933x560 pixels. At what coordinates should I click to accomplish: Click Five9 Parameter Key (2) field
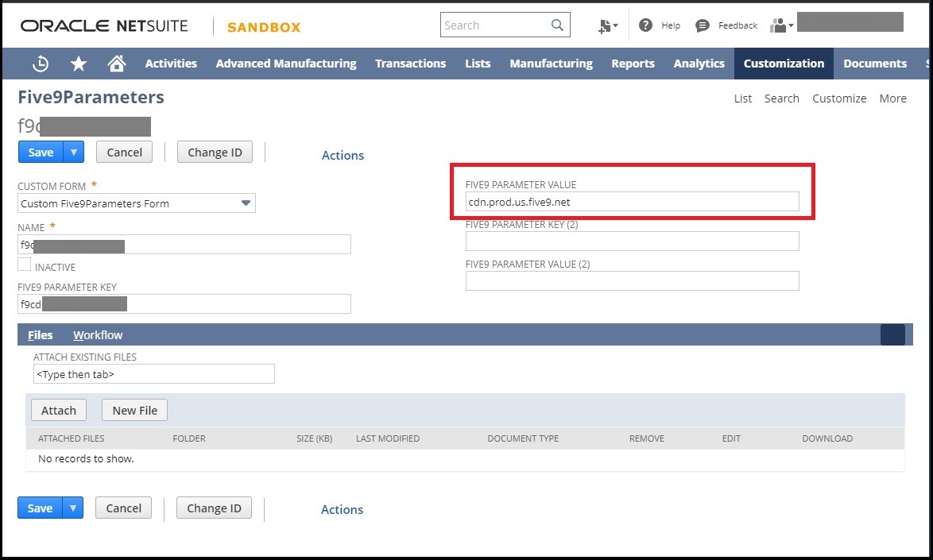(x=632, y=241)
